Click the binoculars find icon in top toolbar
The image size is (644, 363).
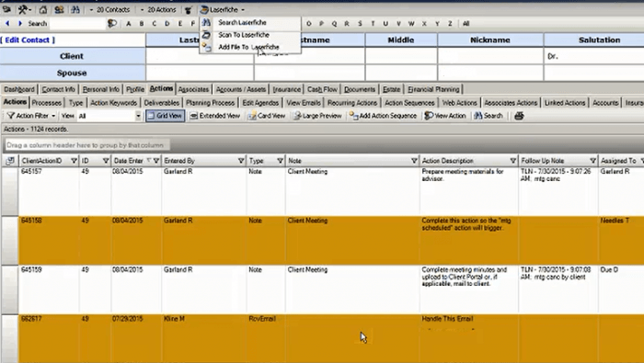(x=75, y=9)
